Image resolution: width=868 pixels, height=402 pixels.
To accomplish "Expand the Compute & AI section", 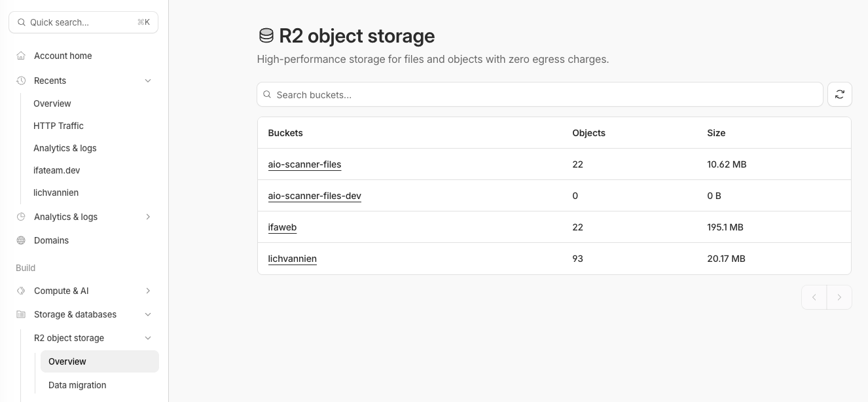I will pos(148,291).
